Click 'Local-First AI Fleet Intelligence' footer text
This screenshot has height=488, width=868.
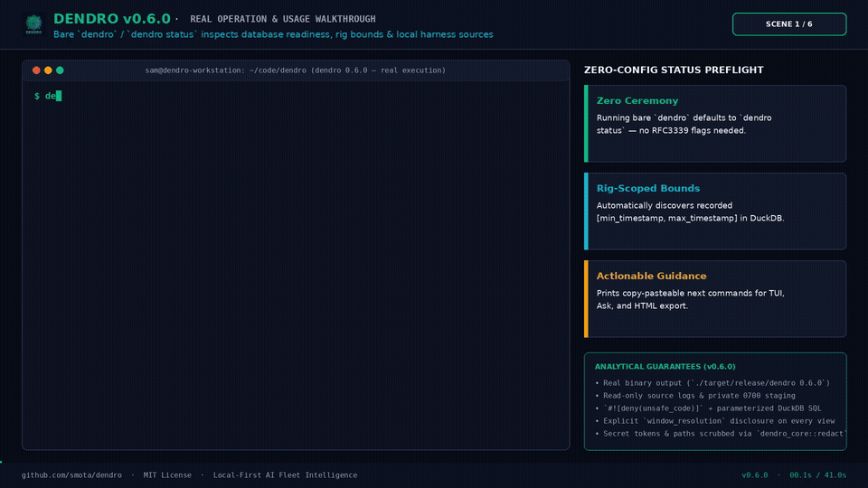pyautogui.click(x=285, y=475)
